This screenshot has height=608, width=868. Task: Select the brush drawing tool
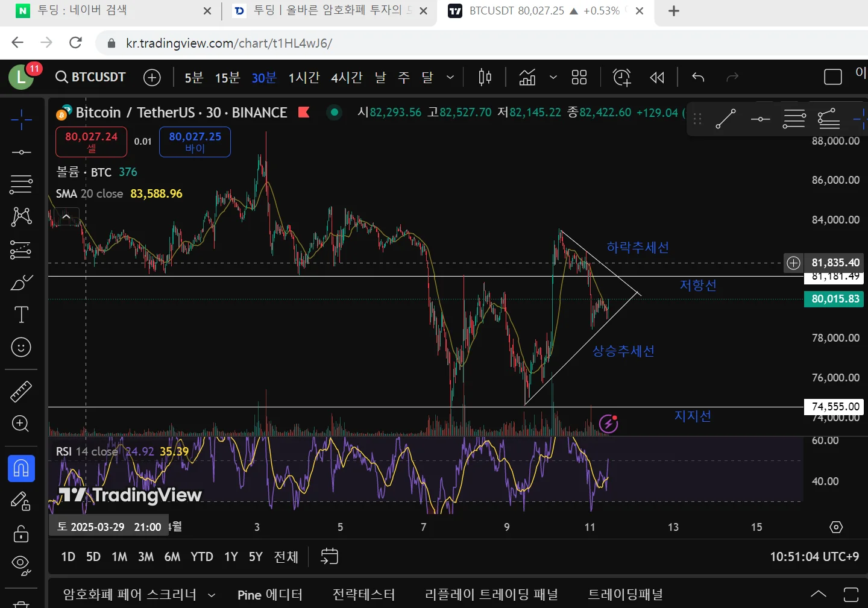pyautogui.click(x=21, y=282)
